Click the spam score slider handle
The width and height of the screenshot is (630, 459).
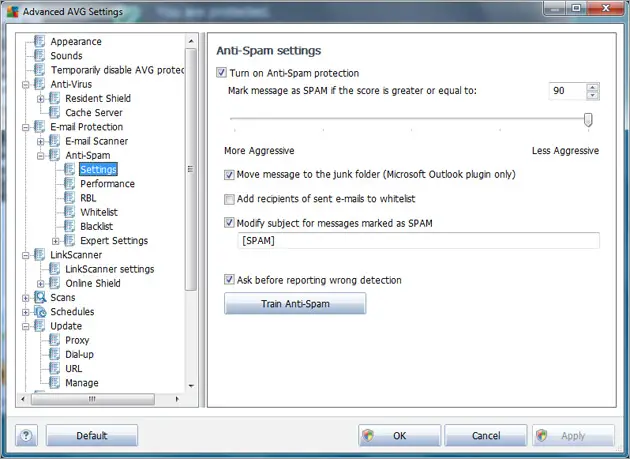coord(588,120)
